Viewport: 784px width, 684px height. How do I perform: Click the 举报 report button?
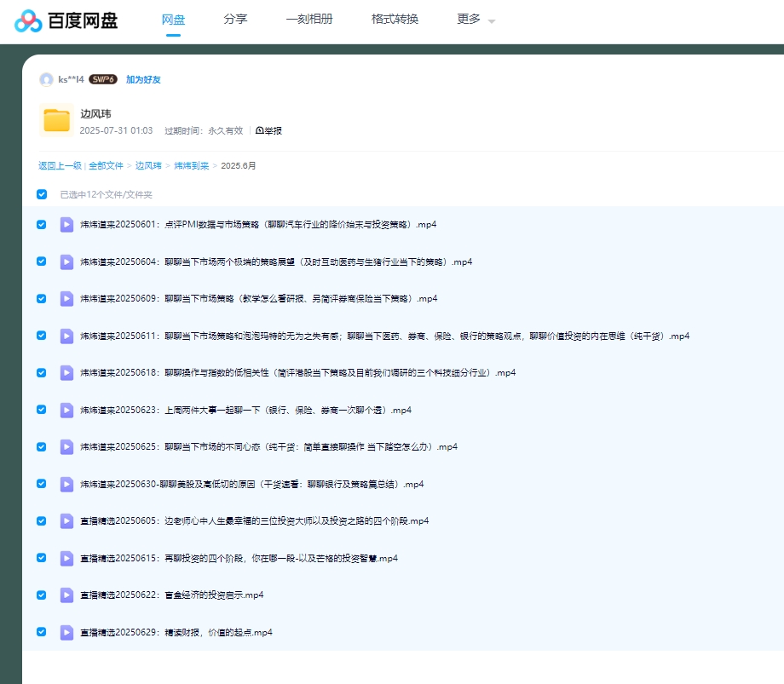(x=268, y=130)
